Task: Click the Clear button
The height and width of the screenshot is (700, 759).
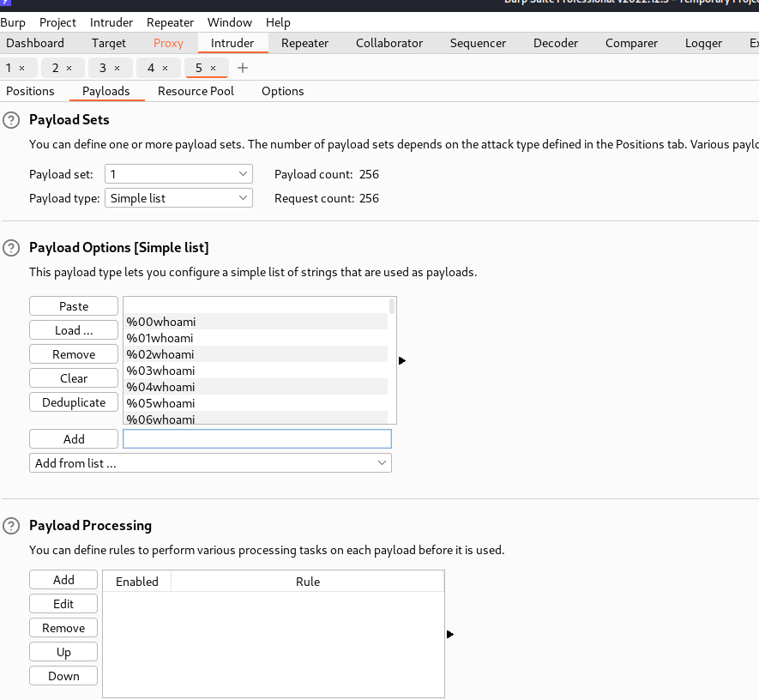Action: click(74, 378)
